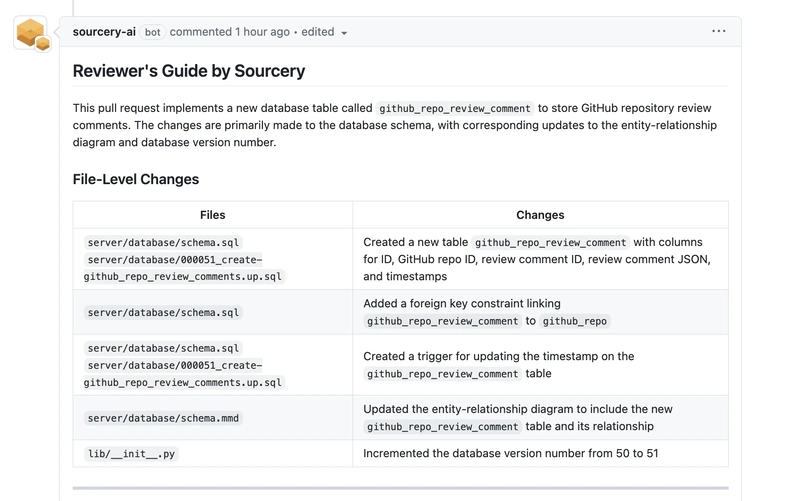This screenshot has width=800, height=501.
Task: Open the three-dot comment options menu
Action: 718,31
